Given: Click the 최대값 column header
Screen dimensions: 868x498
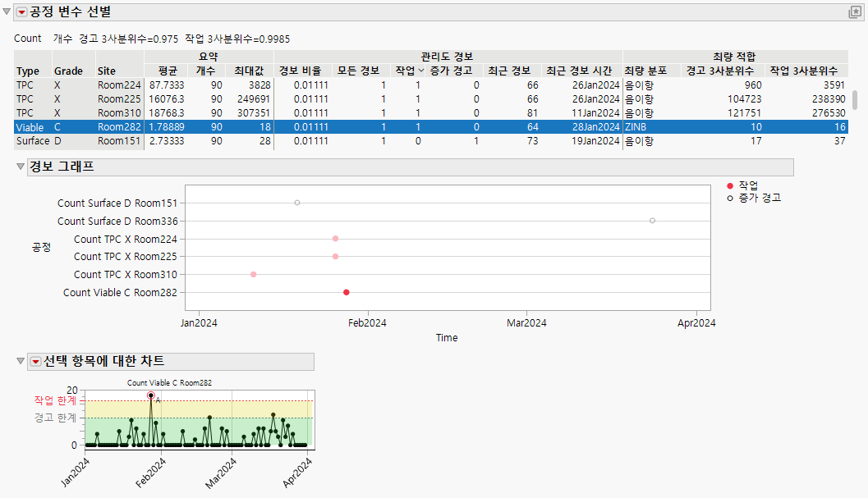Looking at the screenshot, I should click(249, 71).
